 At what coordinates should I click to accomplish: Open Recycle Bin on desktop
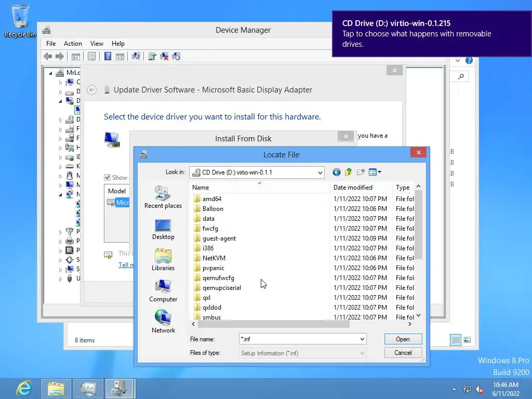[x=20, y=20]
